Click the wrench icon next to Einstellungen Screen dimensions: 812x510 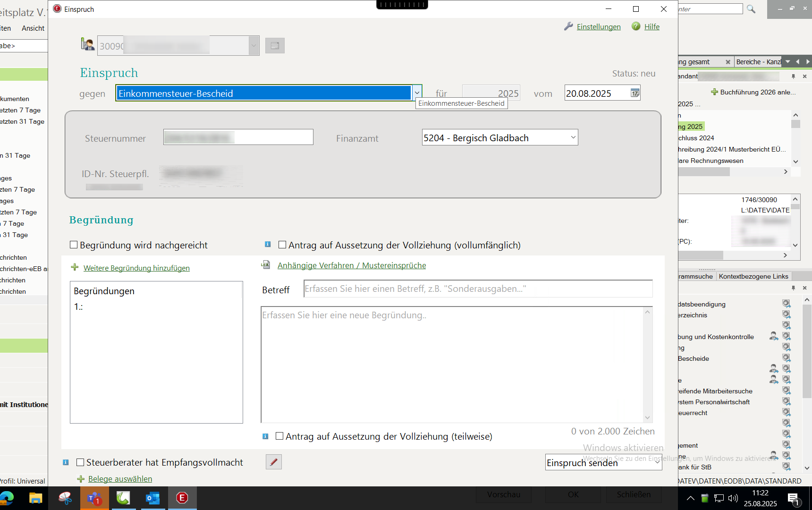(x=568, y=26)
